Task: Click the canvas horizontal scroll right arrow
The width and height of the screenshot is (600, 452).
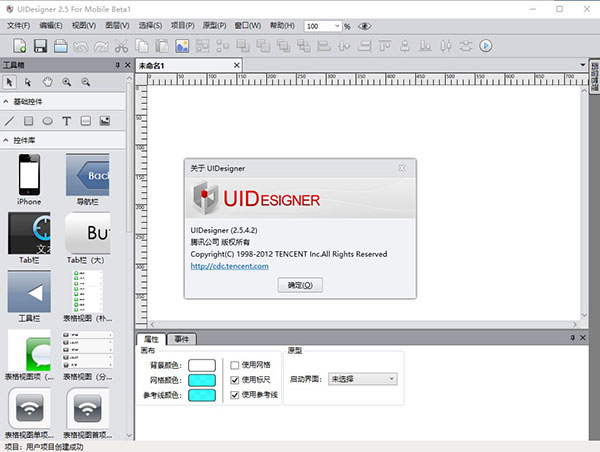Action: pos(575,325)
